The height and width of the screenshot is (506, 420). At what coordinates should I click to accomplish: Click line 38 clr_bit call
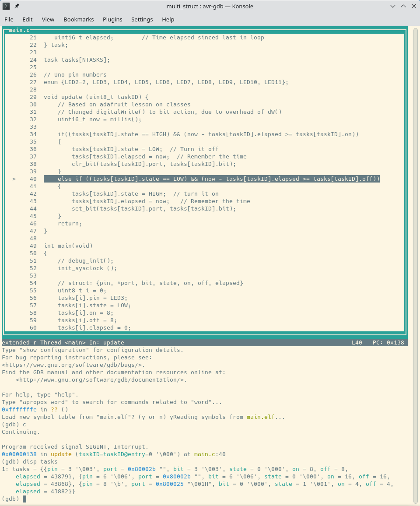[x=154, y=164]
